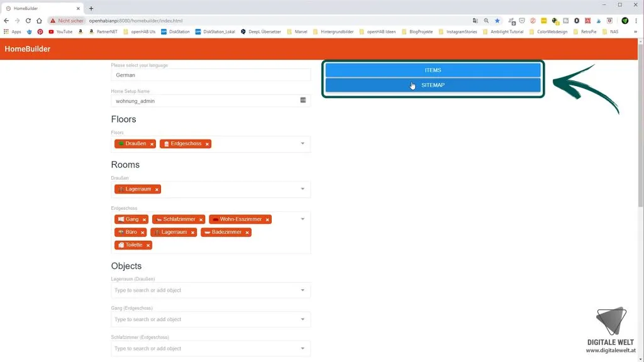This screenshot has width=644, height=362.
Task: Open the ColorWebdesign bookmark folder
Action: [548, 31]
